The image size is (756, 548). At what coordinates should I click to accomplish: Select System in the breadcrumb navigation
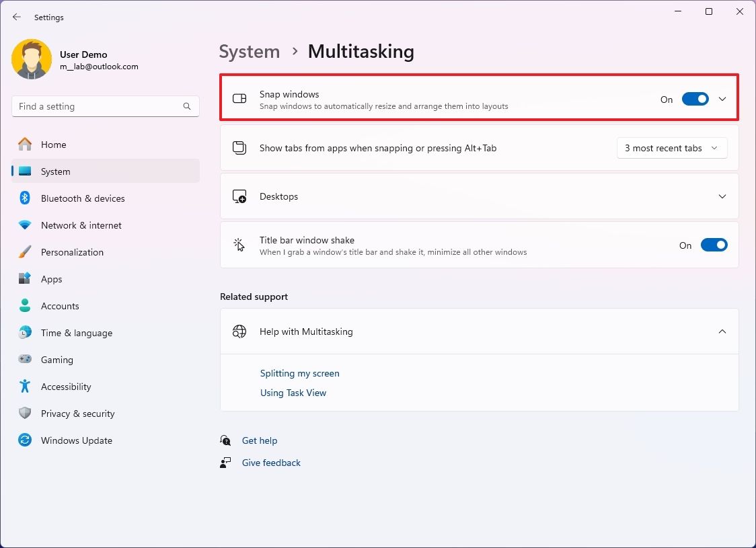[250, 51]
